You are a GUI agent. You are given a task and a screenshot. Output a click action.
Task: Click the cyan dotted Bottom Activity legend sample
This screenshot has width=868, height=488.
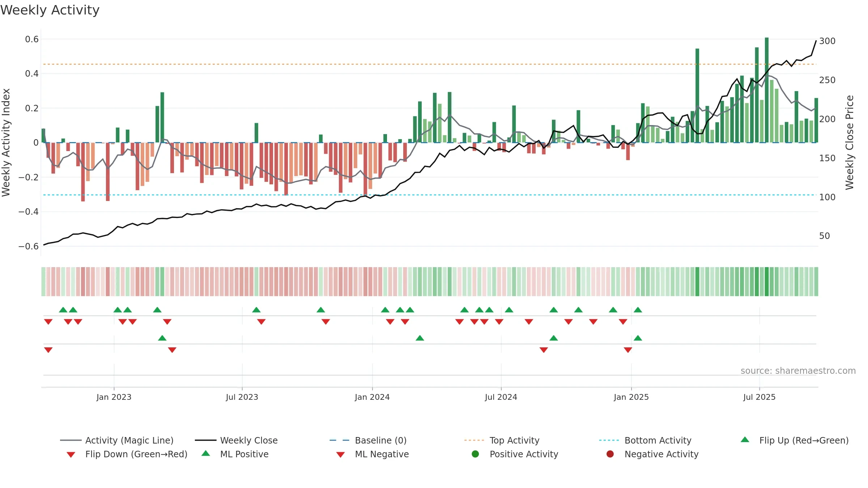point(609,440)
